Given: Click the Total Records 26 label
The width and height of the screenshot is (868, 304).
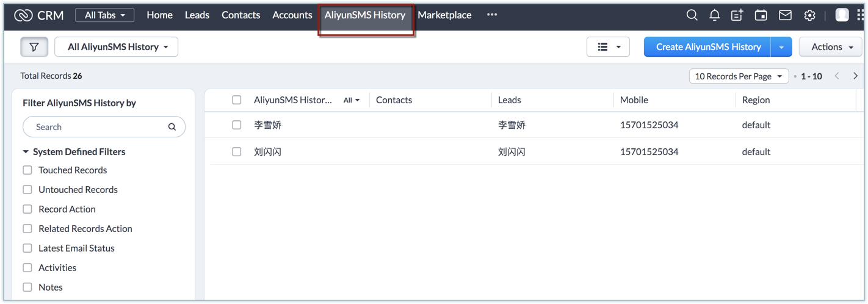Looking at the screenshot, I should (51, 76).
